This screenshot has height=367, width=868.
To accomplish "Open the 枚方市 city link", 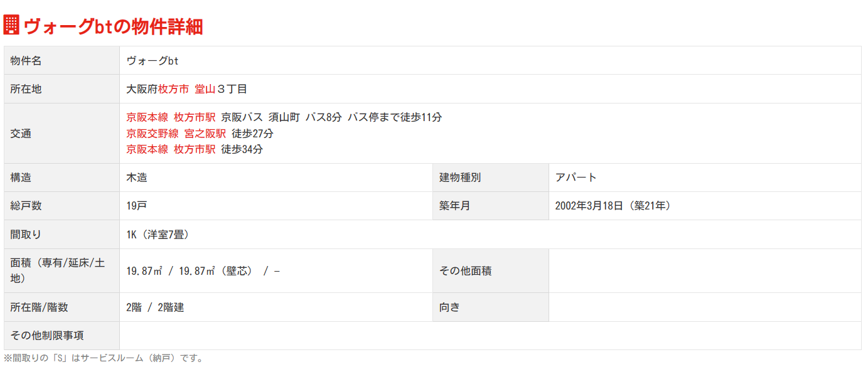I will pyautogui.click(x=174, y=89).
